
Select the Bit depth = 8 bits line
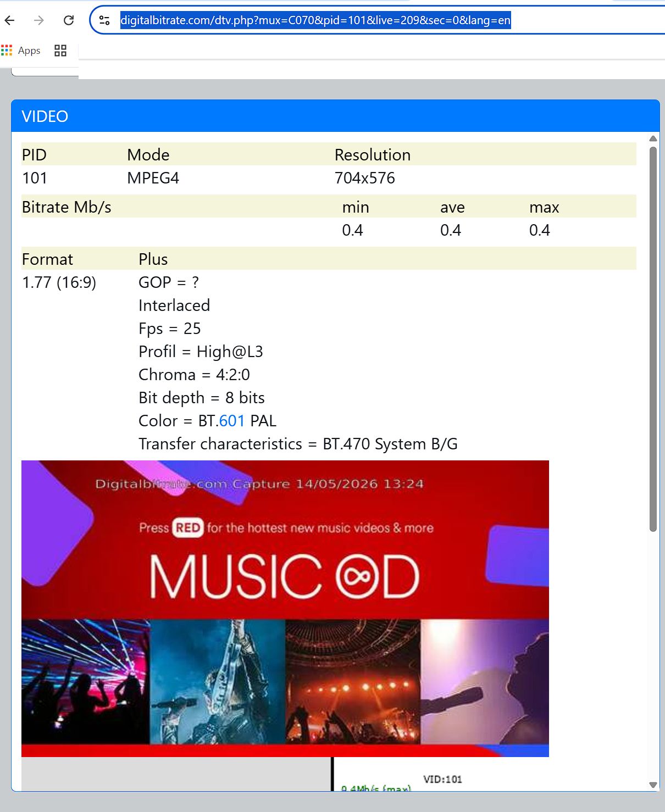pyautogui.click(x=202, y=398)
